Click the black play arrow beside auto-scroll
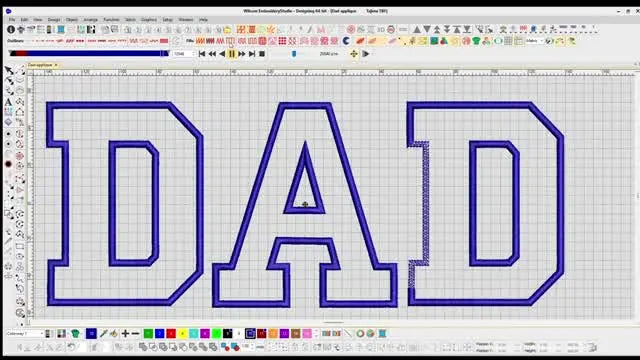The width and height of the screenshot is (640, 360). pos(366,53)
